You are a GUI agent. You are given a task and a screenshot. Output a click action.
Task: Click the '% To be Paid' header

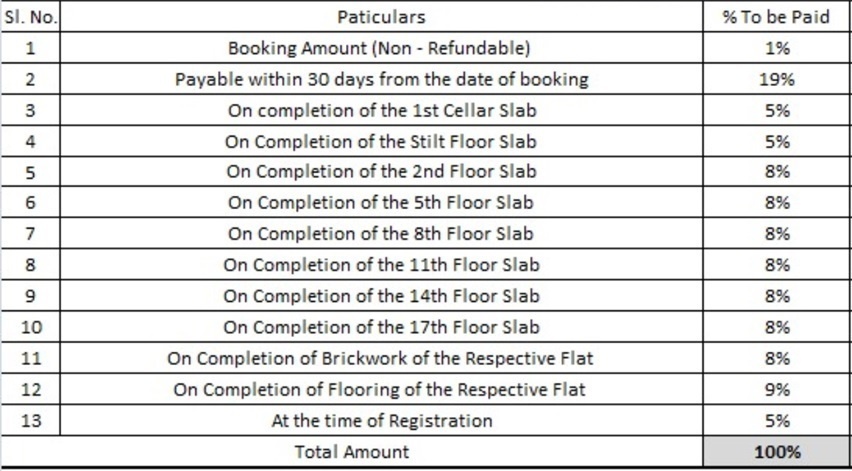click(776, 17)
